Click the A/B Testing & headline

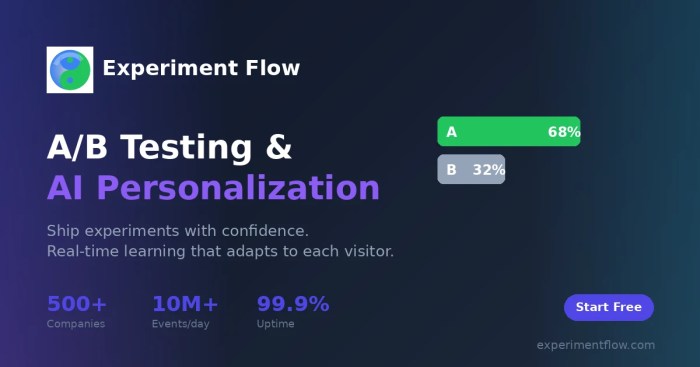(x=169, y=147)
